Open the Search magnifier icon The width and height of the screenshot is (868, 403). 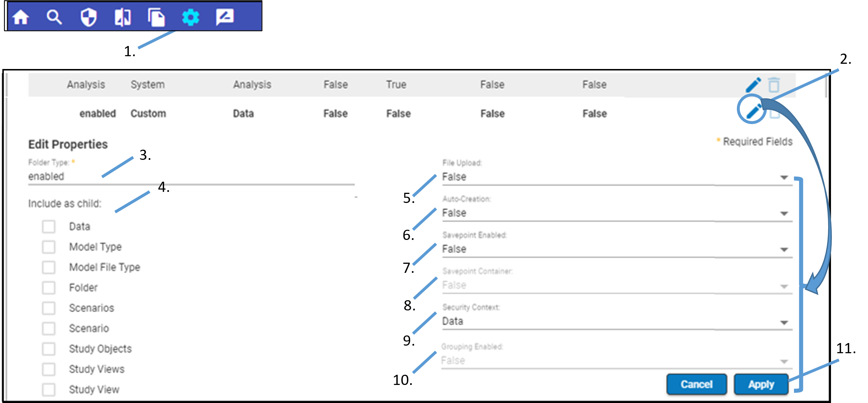[54, 17]
